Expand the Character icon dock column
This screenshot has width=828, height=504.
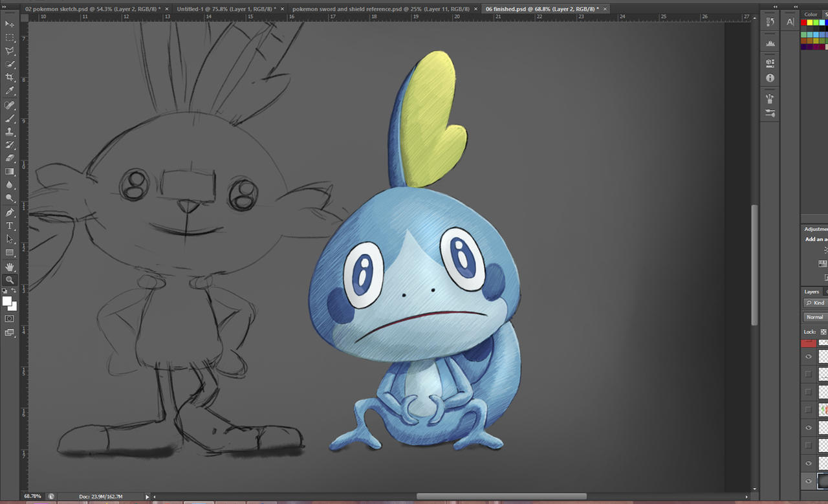point(796,6)
